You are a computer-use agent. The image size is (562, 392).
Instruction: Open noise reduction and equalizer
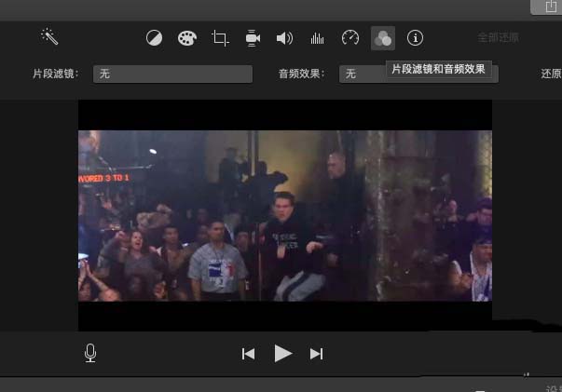coord(317,38)
